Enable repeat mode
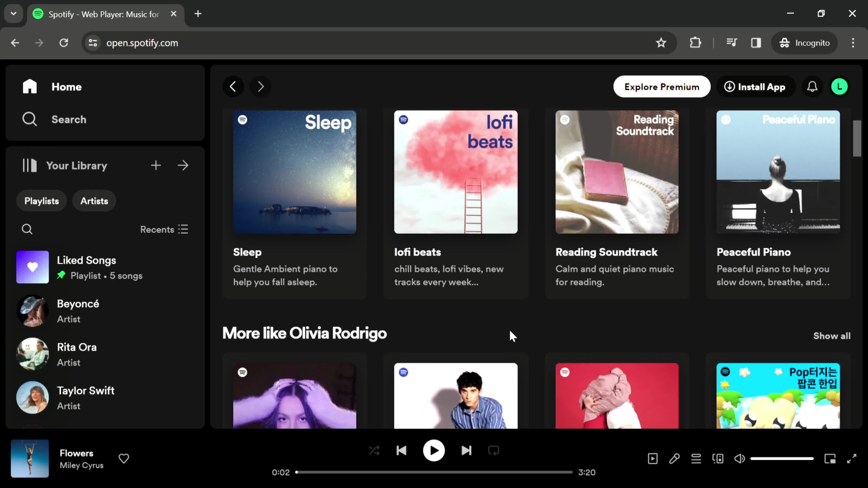This screenshot has height=488, width=868. [494, 451]
